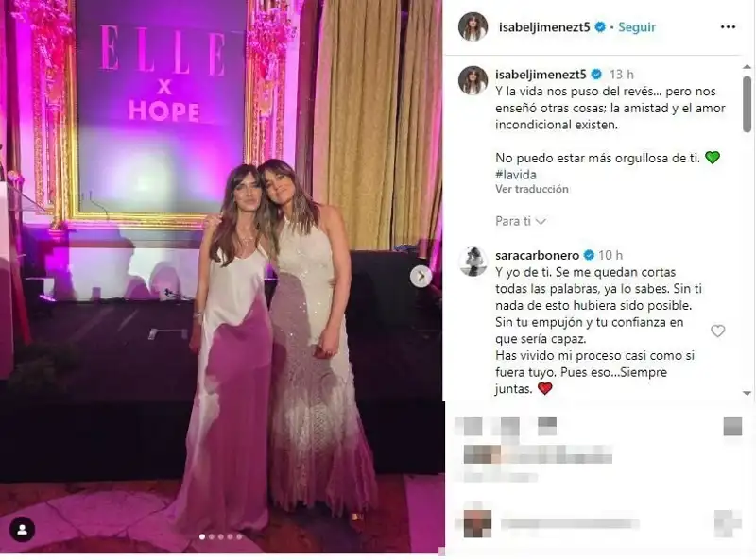This screenshot has width=756, height=560.
Task: Click scrollbar up arrow in comments
Action: click(747, 66)
